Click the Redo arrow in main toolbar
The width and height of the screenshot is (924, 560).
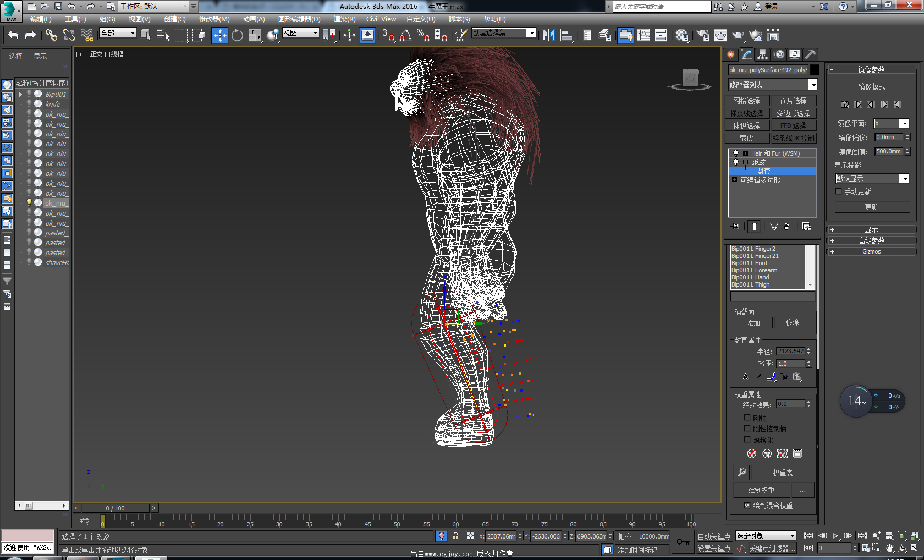pyautogui.click(x=30, y=35)
